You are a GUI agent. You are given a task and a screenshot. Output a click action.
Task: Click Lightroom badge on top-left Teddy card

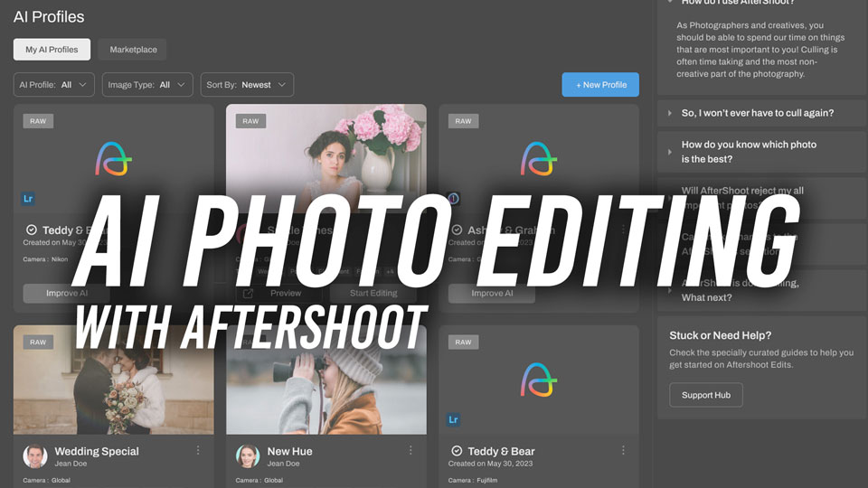tap(28, 198)
